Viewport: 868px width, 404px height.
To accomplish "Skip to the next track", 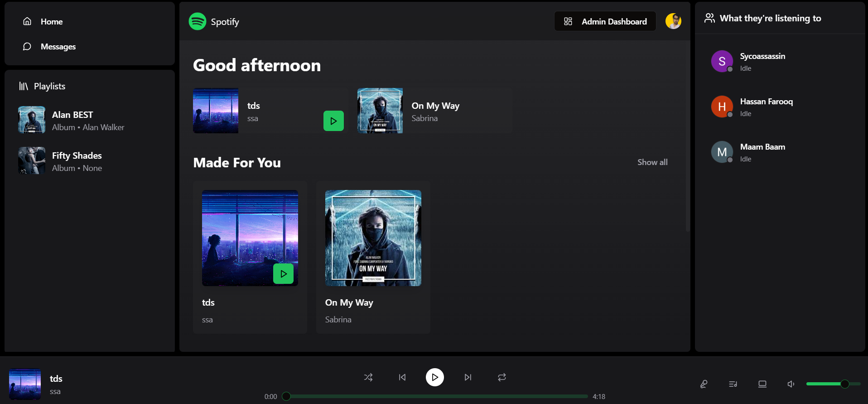I will click(468, 377).
